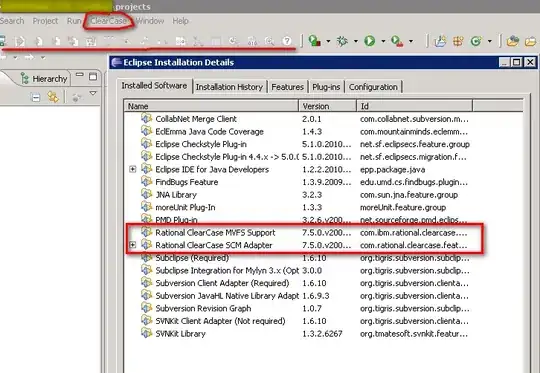Switch to the Installation History tab
540x373 pixels.
point(229,87)
